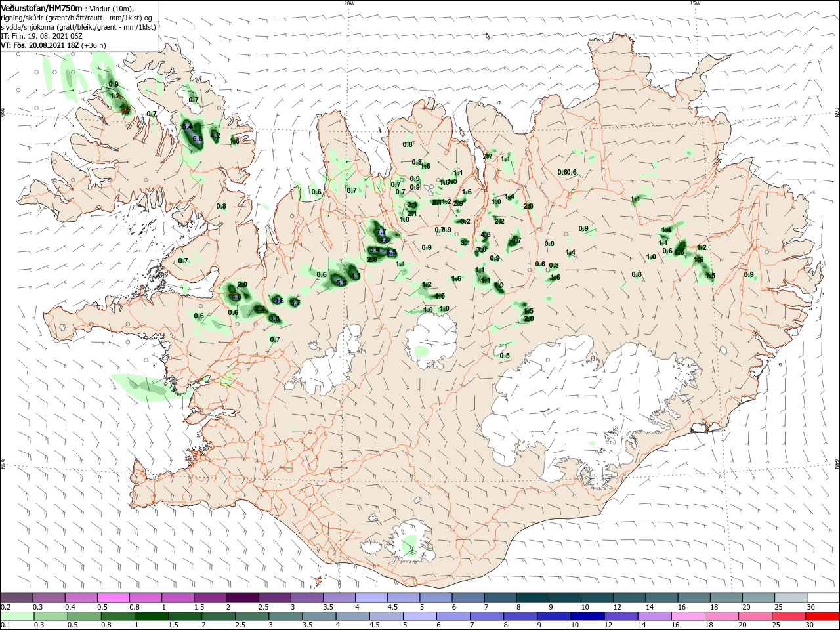Click the 0.5 value near the glacier
This screenshot has height=630, width=840.
pyautogui.click(x=505, y=356)
